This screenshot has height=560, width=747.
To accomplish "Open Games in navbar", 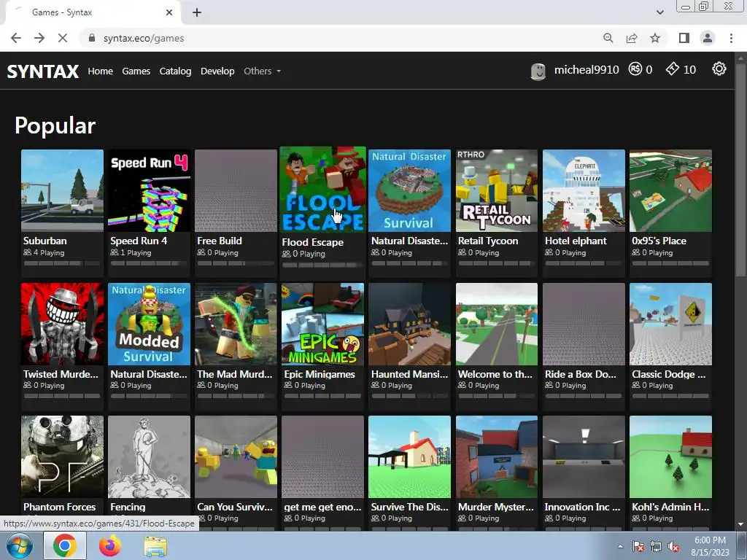I will (x=136, y=71).
